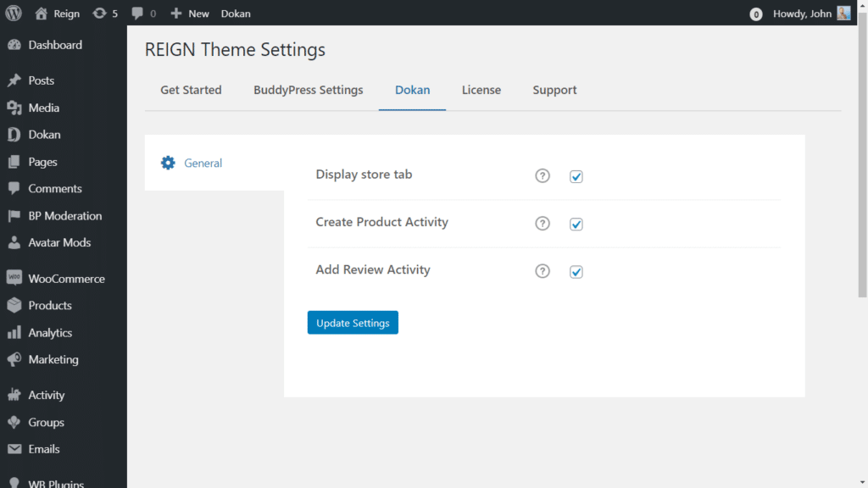Screen dimensions: 868x488
Task: Expand the Reign site menu
Action: coord(58,14)
